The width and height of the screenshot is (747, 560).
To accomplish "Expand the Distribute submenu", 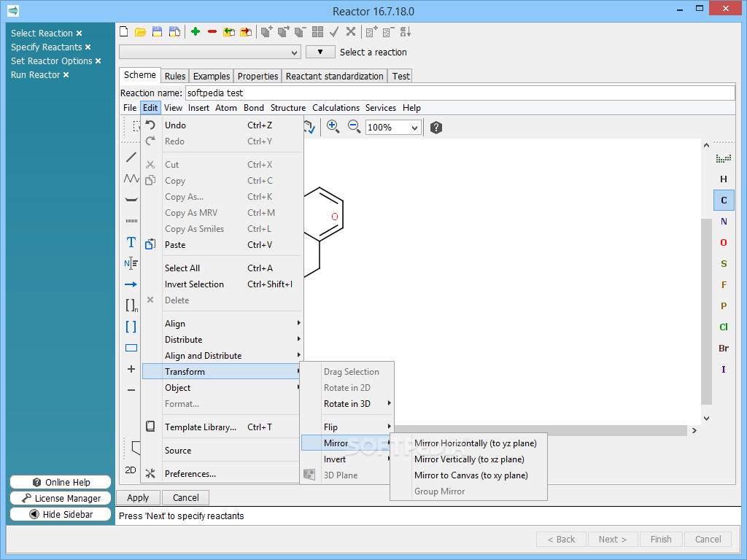I will point(222,340).
